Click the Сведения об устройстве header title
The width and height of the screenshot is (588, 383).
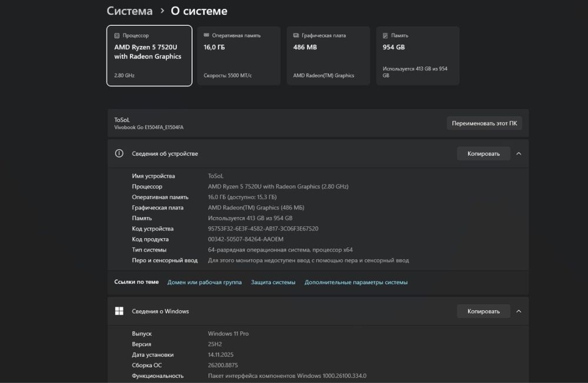(165, 154)
